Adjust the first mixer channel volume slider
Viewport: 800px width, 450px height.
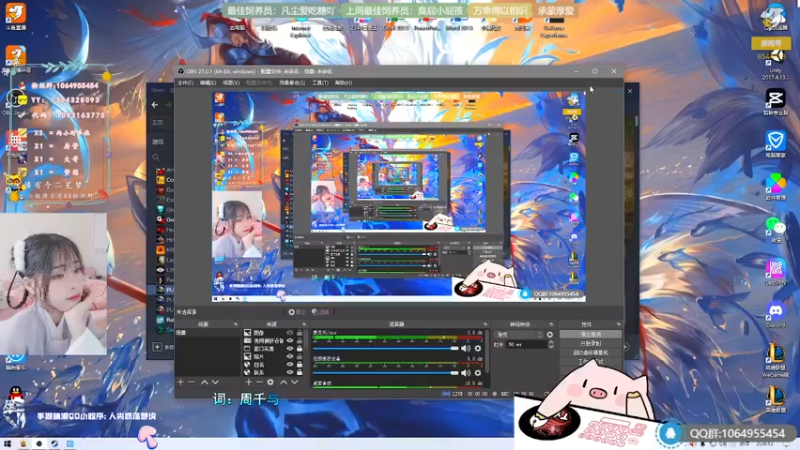click(x=386, y=348)
